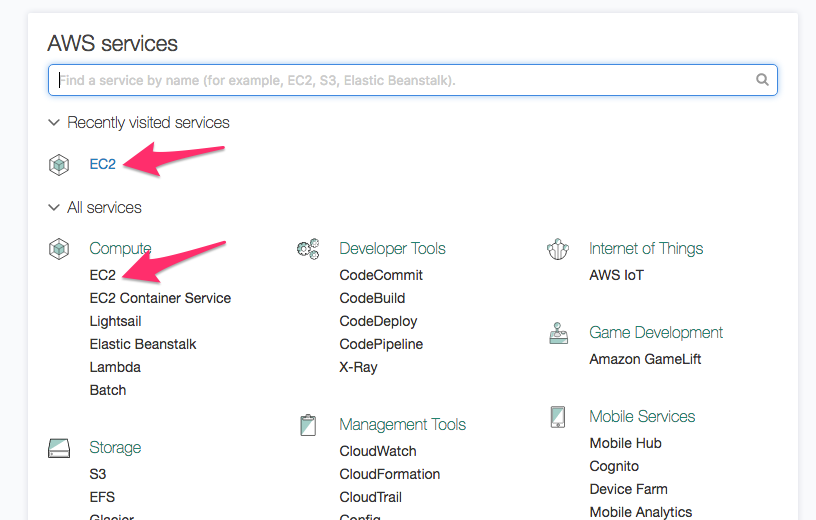Click the Compute category cube icon
The width and height of the screenshot is (816, 520).
(x=59, y=249)
